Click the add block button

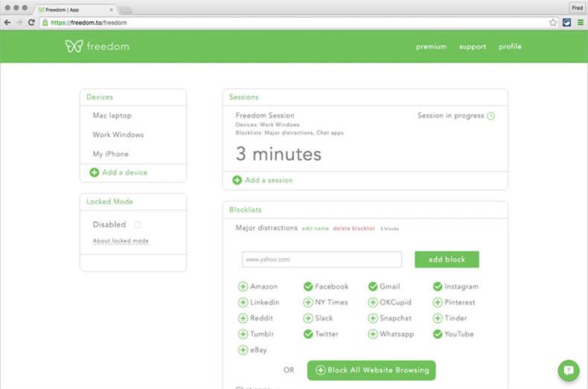[x=447, y=260]
